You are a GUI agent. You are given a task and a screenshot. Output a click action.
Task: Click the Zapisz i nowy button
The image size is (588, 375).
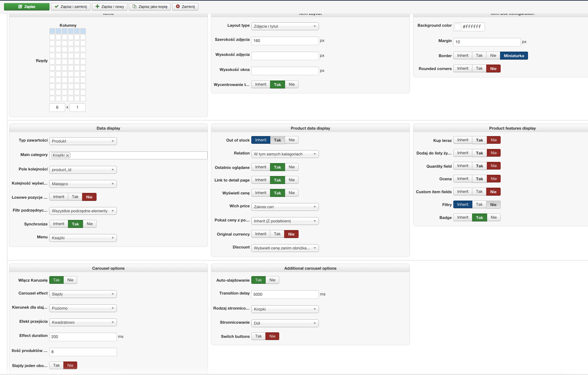point(109,7)
